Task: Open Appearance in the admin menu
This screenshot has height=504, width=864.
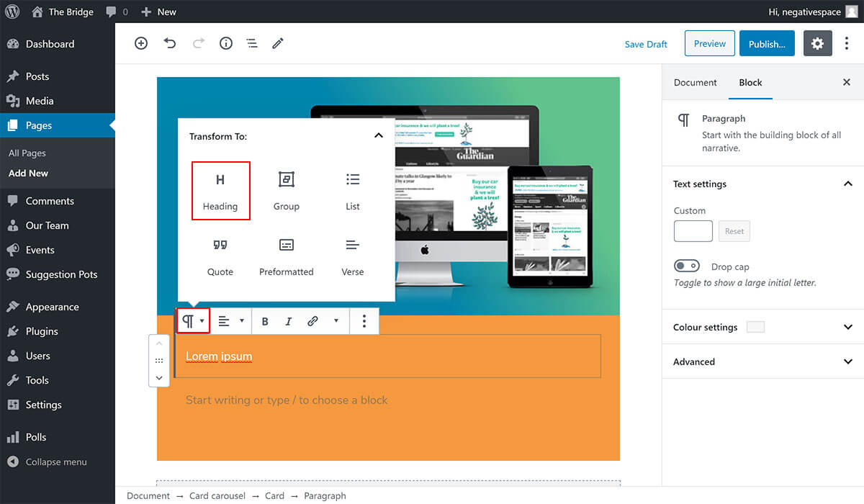Action: [x=52, y=307]
